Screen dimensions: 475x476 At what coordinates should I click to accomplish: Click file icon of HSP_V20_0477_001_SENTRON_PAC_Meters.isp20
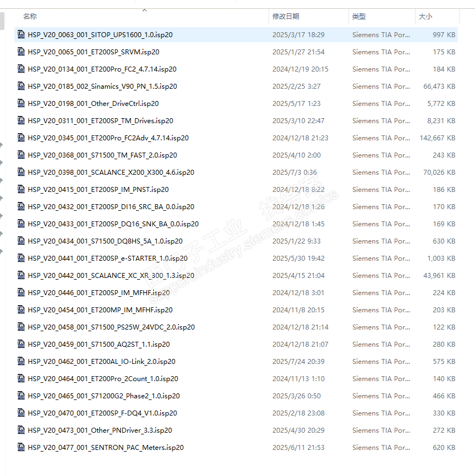(21, 447)
